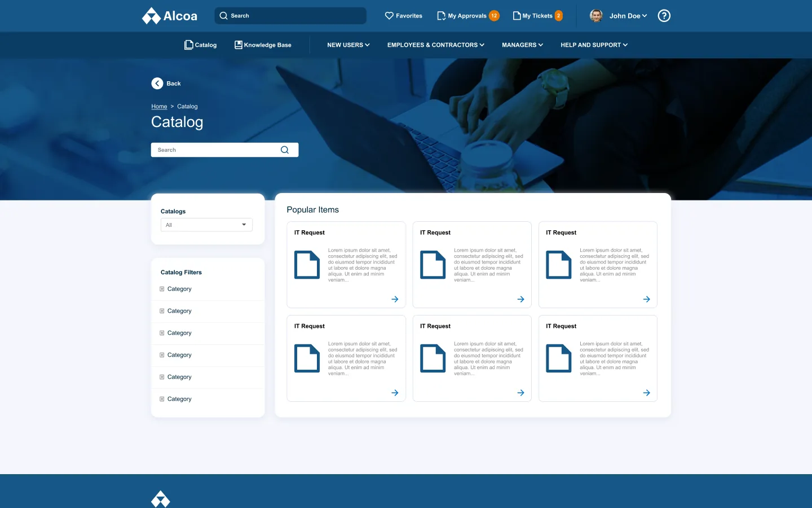Screen dimensions: 812x508
Task: Open Favorites with the heart icon
Action: point(403,16)
